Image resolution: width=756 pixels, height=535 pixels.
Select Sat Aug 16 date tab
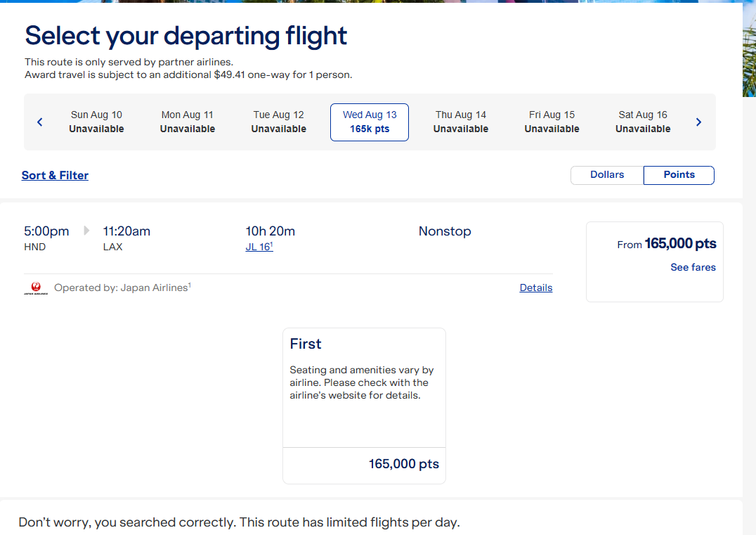coord(643,122)
